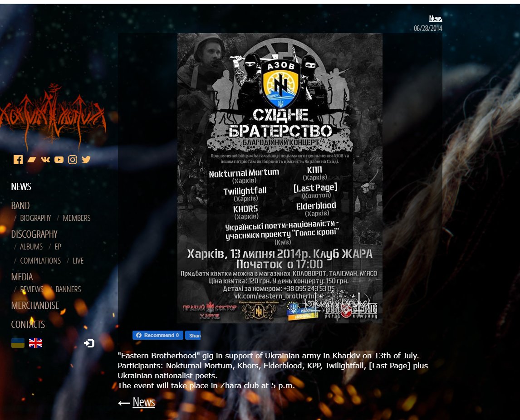This screenshot has height=420, width=520.
Task: Click the News link above the date
Action: tap(436, 18)
